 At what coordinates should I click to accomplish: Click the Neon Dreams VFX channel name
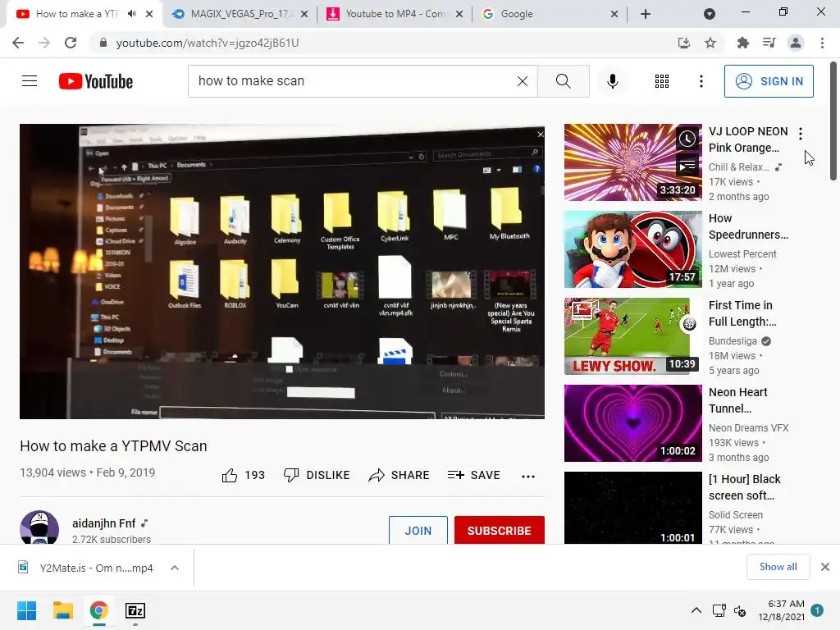click(x=748, y=427)
